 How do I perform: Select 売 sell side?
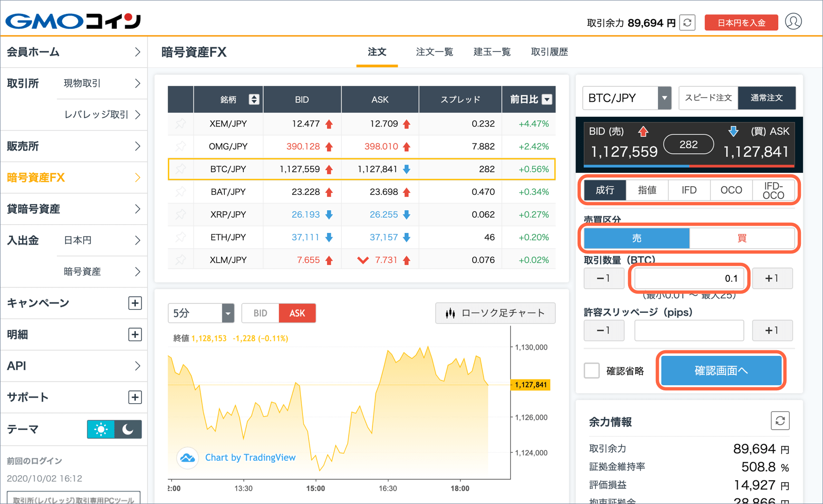click(637, 238)
